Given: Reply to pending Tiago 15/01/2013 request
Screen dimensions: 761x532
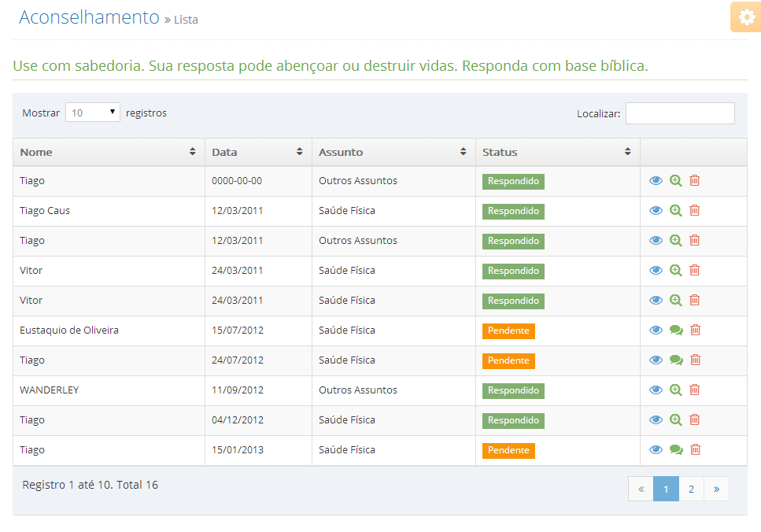Looking at the screenshot, I should point(676,449).
